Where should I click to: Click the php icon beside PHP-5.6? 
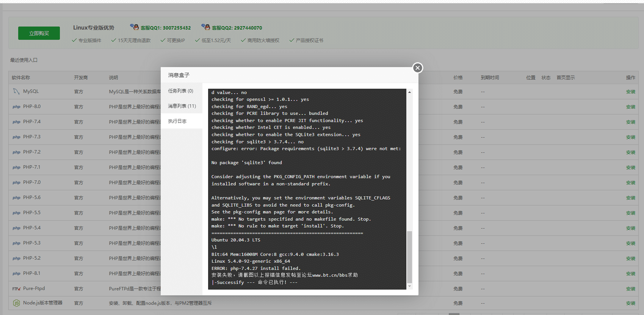[x=16, y=198]
